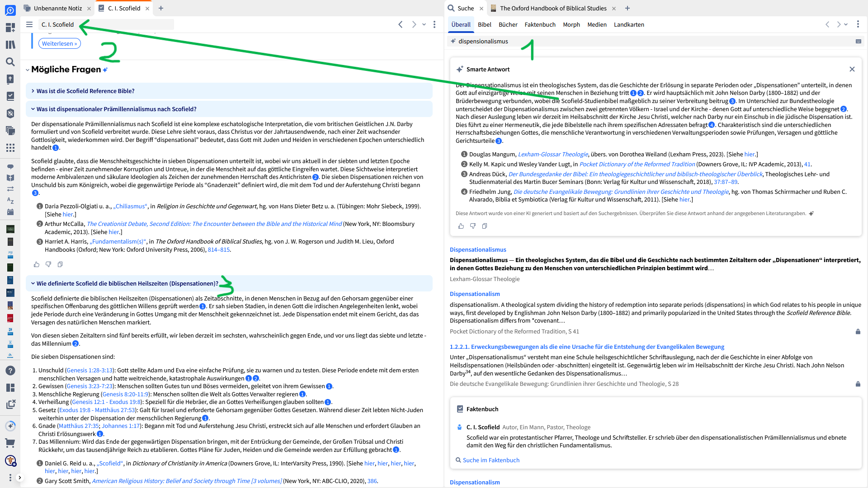This screenshot has height=488, width=868.
Task: Expand 'Was ist die Scofield Reference Bible?'
Action: tap(85, 91)
